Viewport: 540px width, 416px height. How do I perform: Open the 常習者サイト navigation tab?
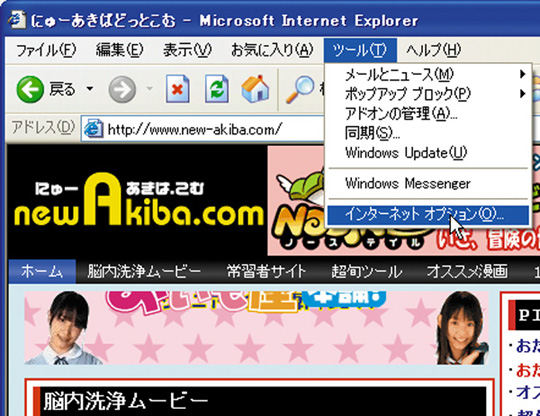(x=266, y=271)
